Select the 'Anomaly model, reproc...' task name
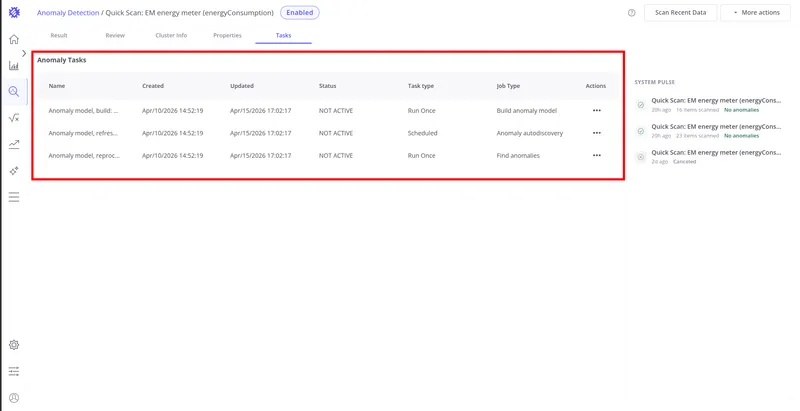The width and height of the screenshot is (800, 411). coord(84,156)
